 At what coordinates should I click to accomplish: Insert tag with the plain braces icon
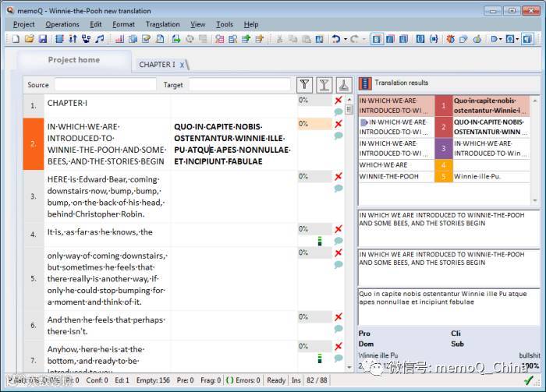point(420,39)
